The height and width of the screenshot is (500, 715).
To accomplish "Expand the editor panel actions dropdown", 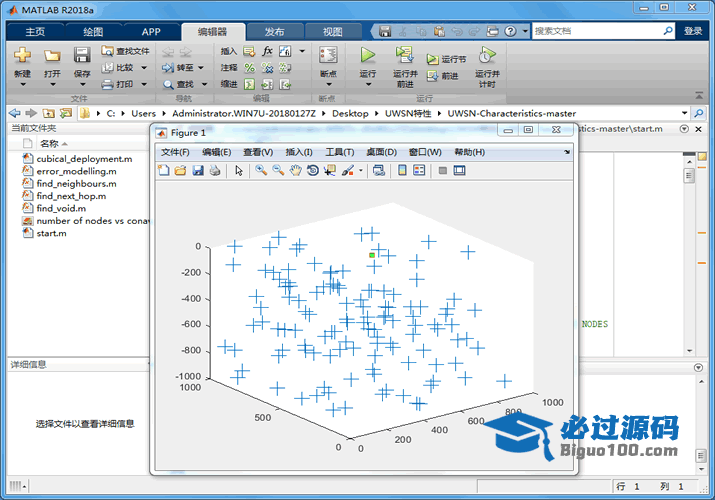I will pyautogui.click(x=684, y=129).
